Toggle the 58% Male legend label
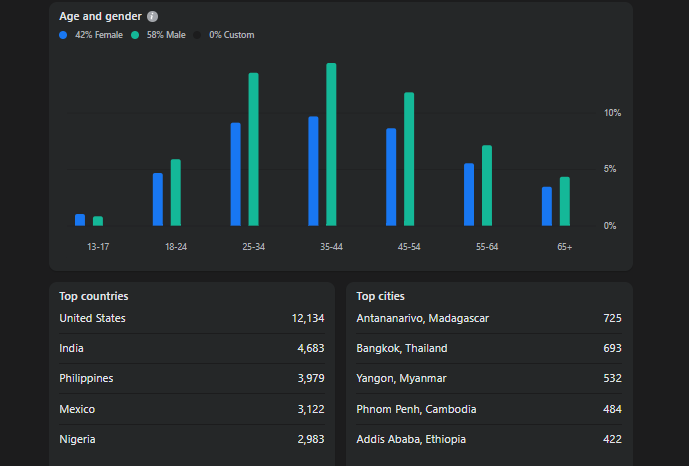This screenshot has height=466, width=689. click(165, 35)
